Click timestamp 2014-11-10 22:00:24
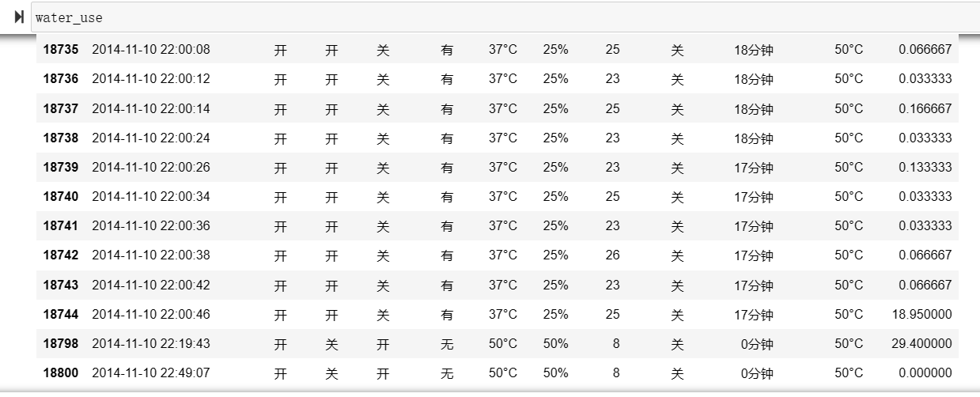 [151, 138]
